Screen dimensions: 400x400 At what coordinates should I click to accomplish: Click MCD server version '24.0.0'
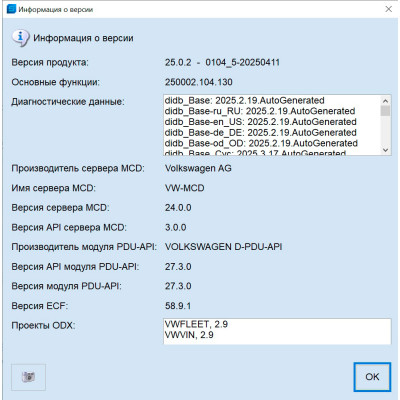[178, 208]
